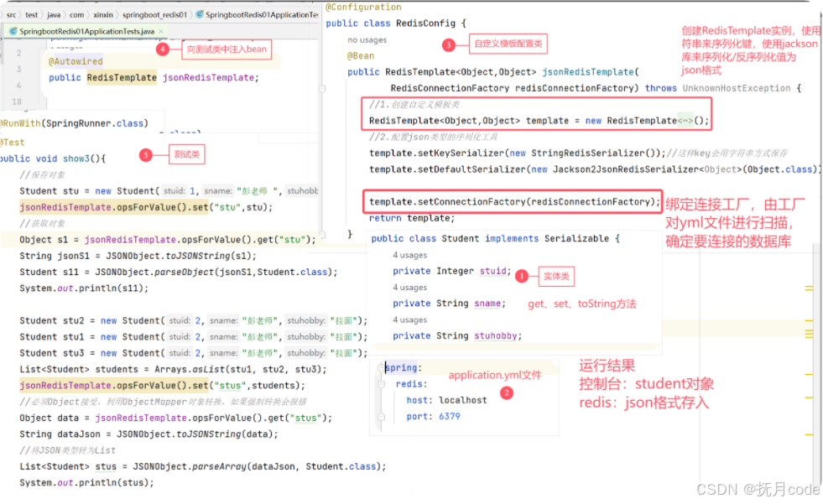Click 'Object s1' variable declaration line

pyautogui.click(x=168, y=240)
